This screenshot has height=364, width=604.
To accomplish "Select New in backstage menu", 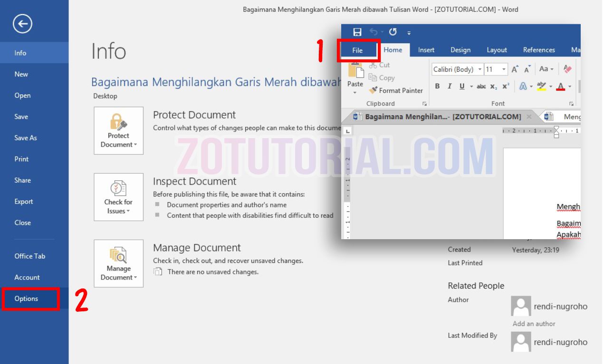I will coord(34,74).
